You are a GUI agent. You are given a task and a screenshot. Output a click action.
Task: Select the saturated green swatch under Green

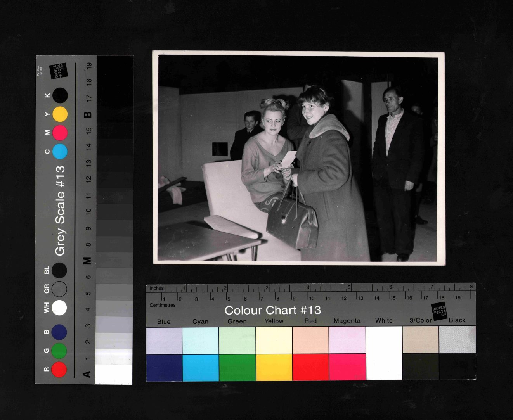click(x=237, y=367)
